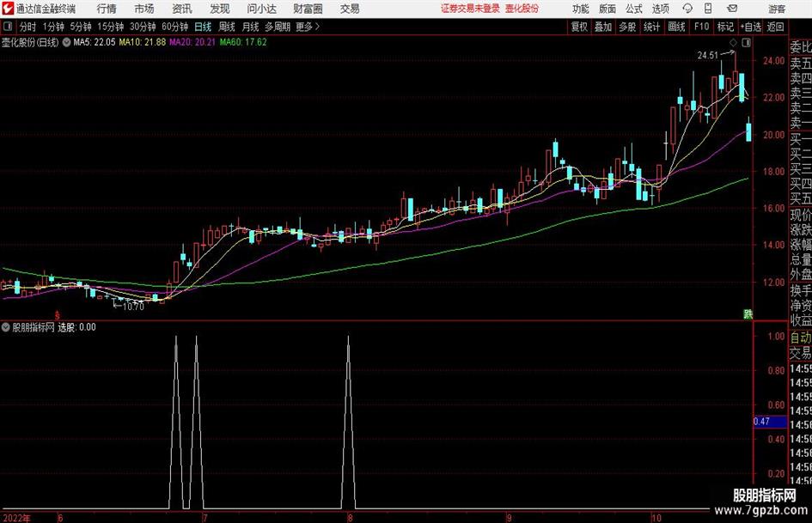Switch to 分时 chart tab
This screenshot has width=812, height=523.
(28, 27)
